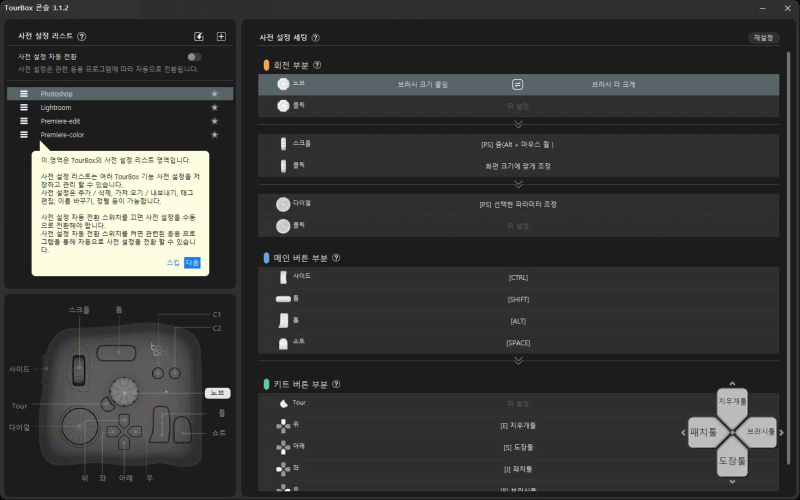Image resolution: width=800 pixels, height=500 pixels.
Task: Toggle the 사전 설정 자동 전환 switch
Action: click(194, 57)
